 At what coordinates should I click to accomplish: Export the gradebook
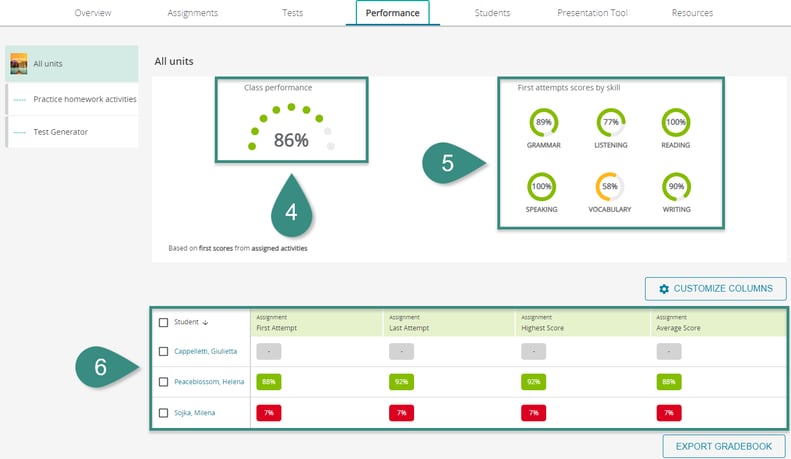click(x=723, y=445)
